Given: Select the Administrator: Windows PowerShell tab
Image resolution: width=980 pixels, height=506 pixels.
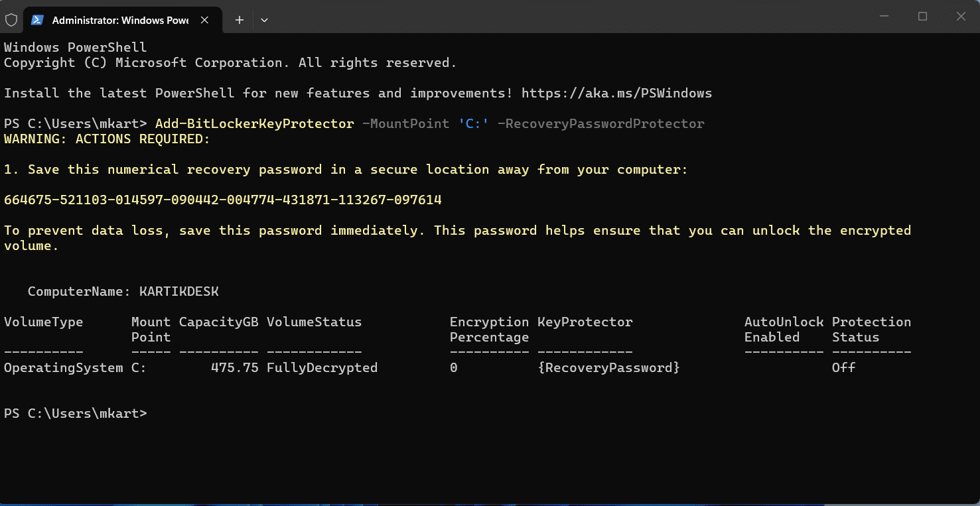Looking at the screenshot, I should [119, 20].
